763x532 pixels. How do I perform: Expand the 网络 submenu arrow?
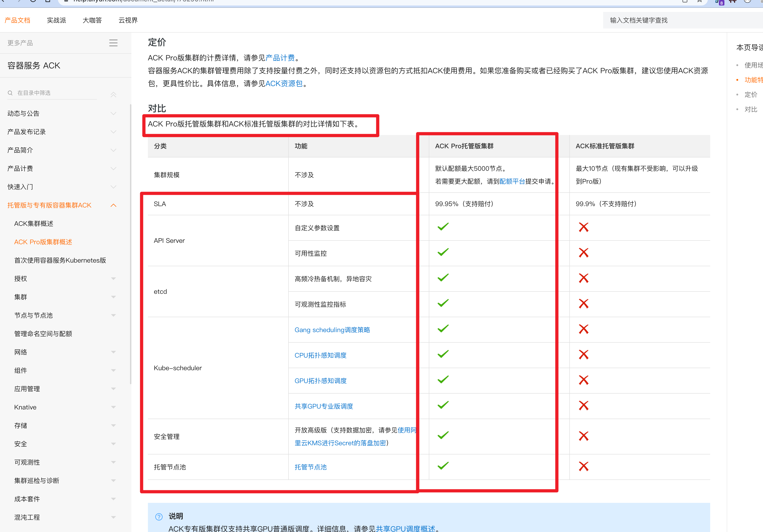(113, 352)
